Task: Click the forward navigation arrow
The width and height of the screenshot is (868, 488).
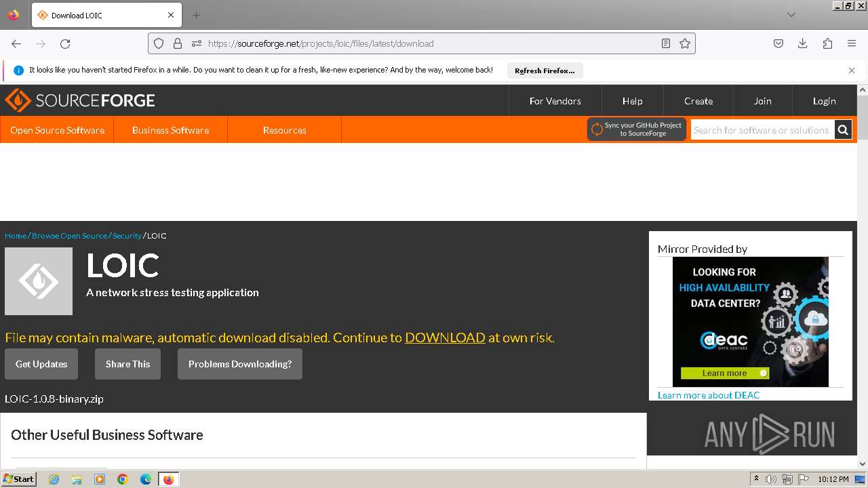Action: pos(41,43)
